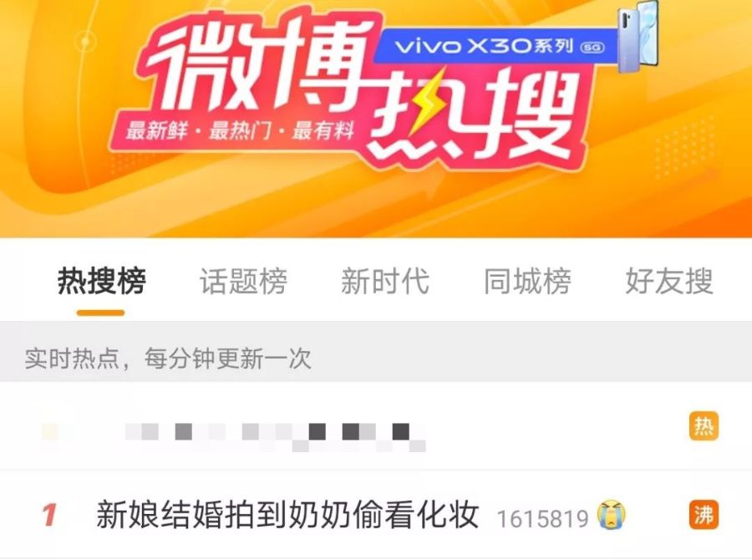
Task: Click the 最新鲜·最热门·最有料 slogan
Action: click(240, 130)
